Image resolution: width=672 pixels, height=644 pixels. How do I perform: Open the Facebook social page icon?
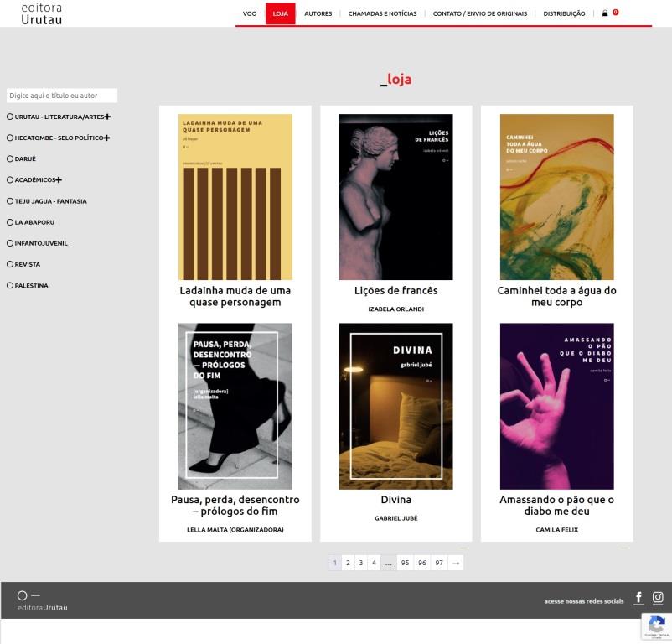(x=638, y=598)
